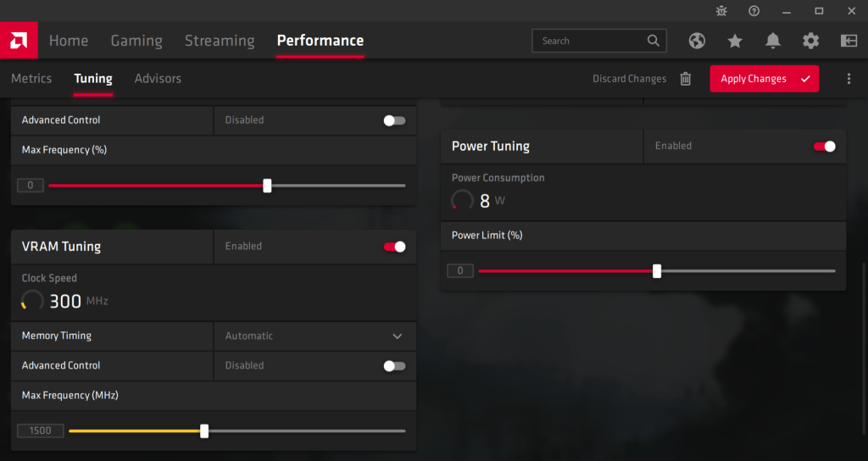Switch to the Gaming tab
Screen dimensions: 868x461
[x=136, y=41]
